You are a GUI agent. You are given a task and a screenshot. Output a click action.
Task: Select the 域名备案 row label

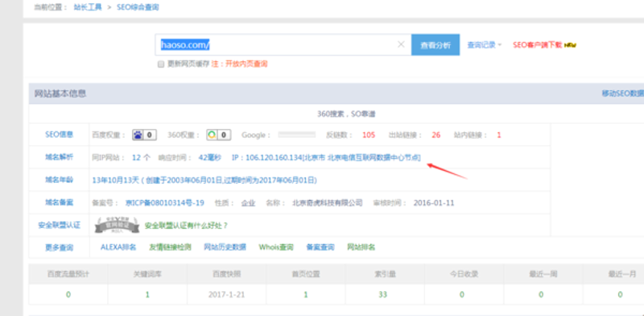(59, 202)
